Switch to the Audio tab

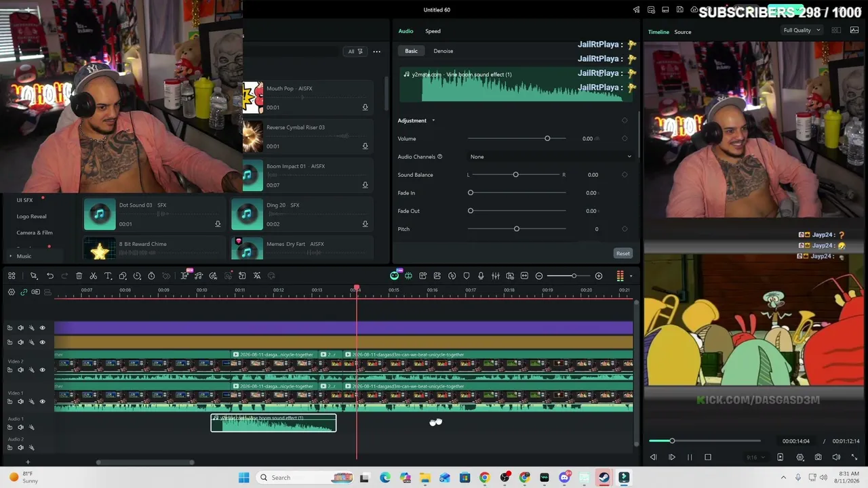coord(406,31)
